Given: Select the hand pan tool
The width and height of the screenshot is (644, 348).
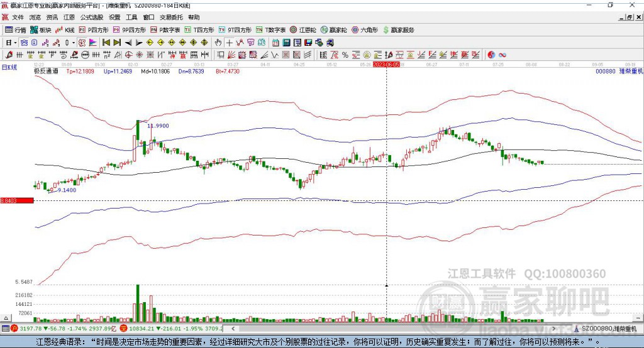Looking at the screenshot, I should (x=218, y=43).
